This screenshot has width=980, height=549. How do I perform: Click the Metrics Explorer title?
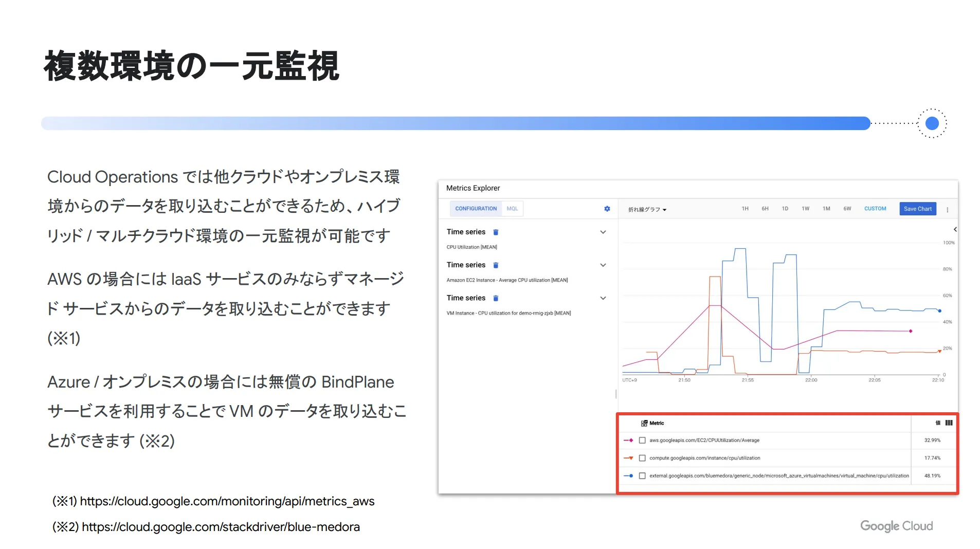pyautogui.click(x=473, y=188)
